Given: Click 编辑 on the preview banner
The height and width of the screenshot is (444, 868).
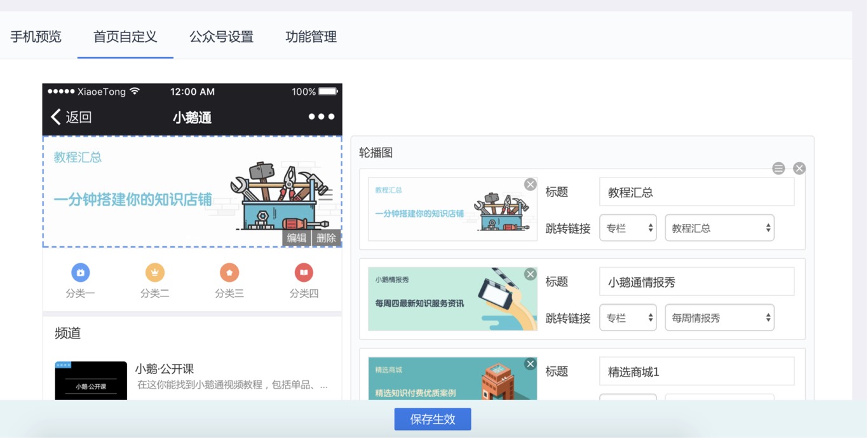Looking at the screenshot, I should click(297, 238).
